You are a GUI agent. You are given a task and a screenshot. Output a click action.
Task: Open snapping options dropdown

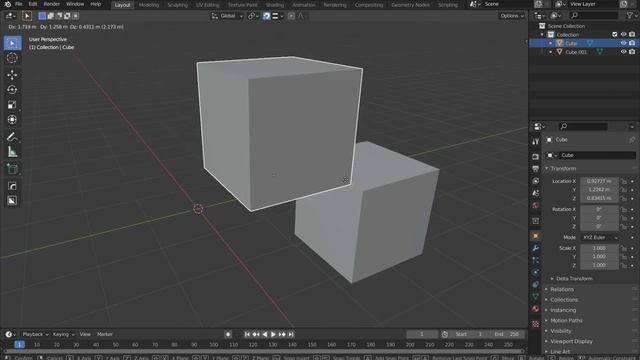coord(278,16)
